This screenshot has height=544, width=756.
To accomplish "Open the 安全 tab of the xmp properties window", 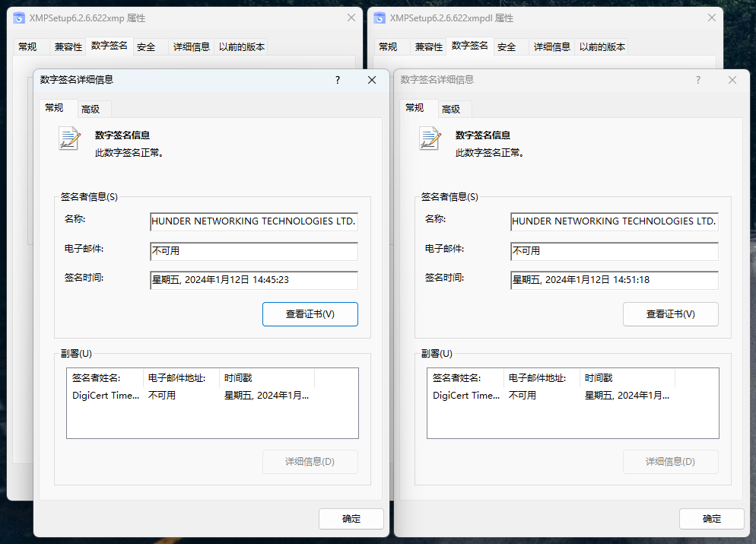I will coord(146,46).
